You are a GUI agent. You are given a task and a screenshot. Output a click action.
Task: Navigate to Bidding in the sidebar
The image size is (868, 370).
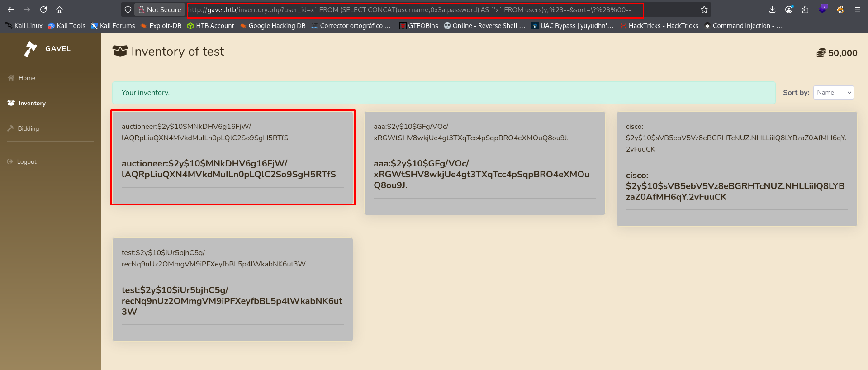[28, 128]
